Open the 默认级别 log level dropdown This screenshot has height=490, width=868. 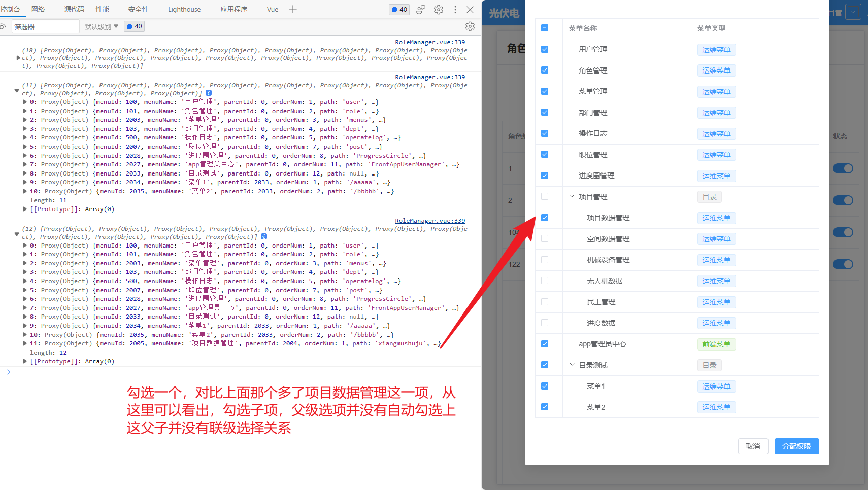(102, 26)
